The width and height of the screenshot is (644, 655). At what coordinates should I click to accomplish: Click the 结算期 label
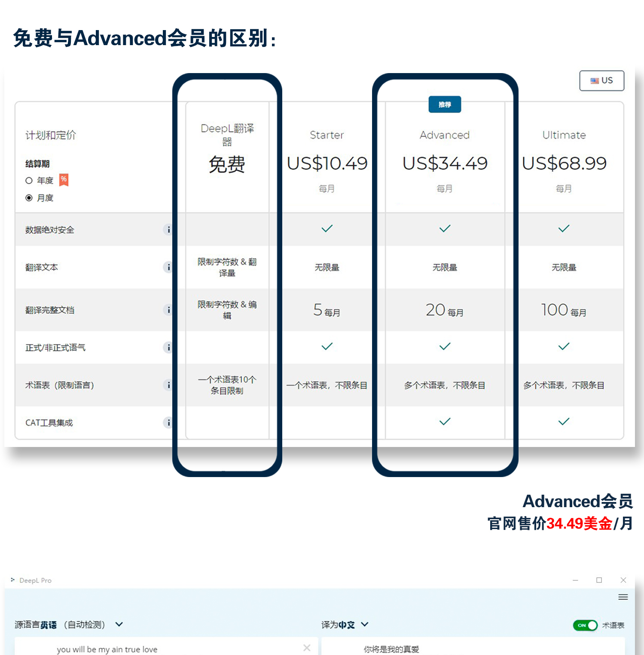click(37, 164)
